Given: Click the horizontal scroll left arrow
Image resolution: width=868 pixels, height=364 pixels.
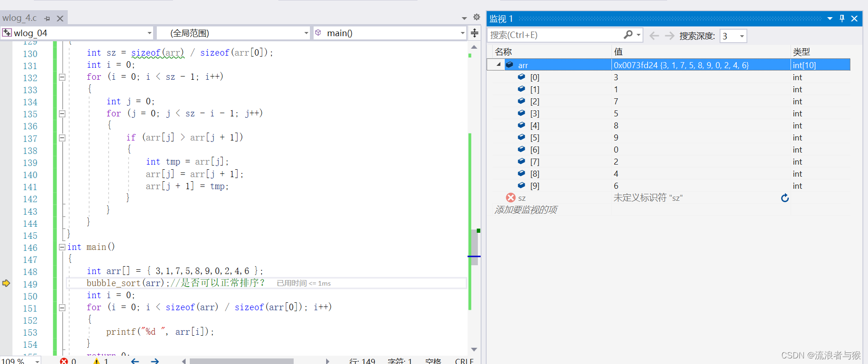Looking at the screenshot, I should point(184,361).
